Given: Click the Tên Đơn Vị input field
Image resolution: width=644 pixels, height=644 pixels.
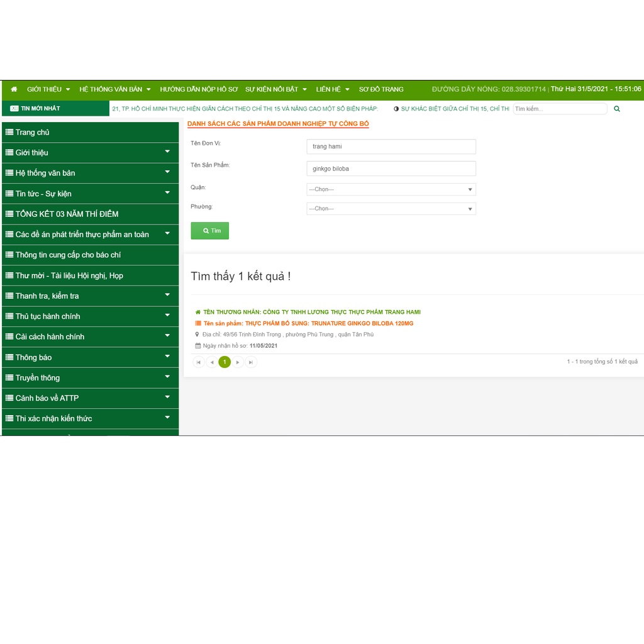Looking at the screenshot, I should (x=391, y=147).
